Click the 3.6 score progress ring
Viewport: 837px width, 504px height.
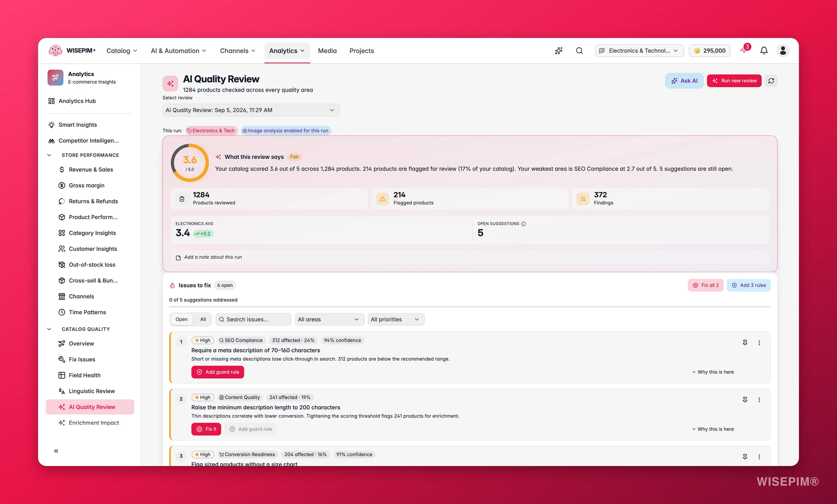(x=190, y=163)
